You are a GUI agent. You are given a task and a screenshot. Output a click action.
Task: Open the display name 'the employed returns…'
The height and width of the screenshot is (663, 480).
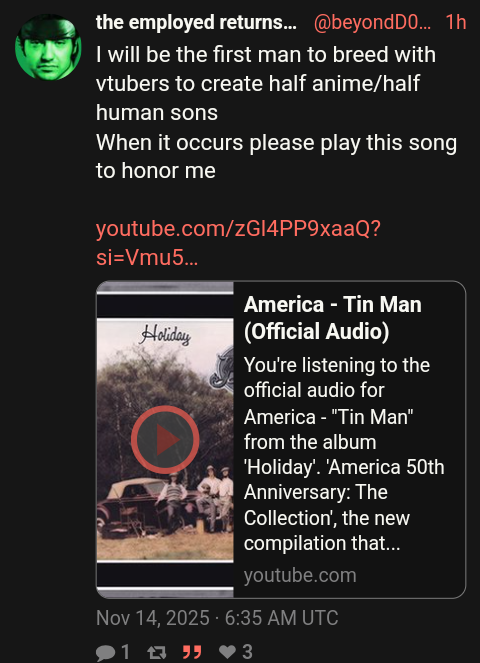[196, 22]
